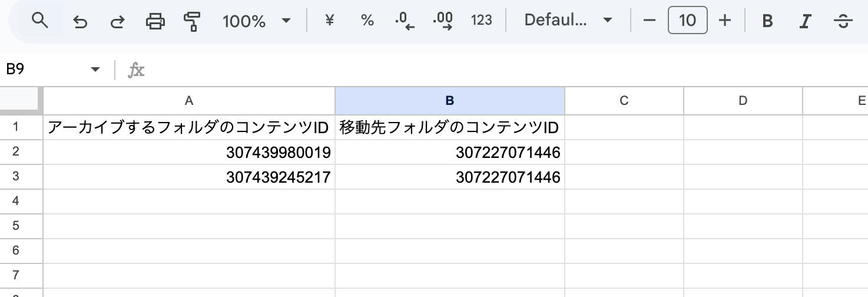Select column C header

click(624, 101)
